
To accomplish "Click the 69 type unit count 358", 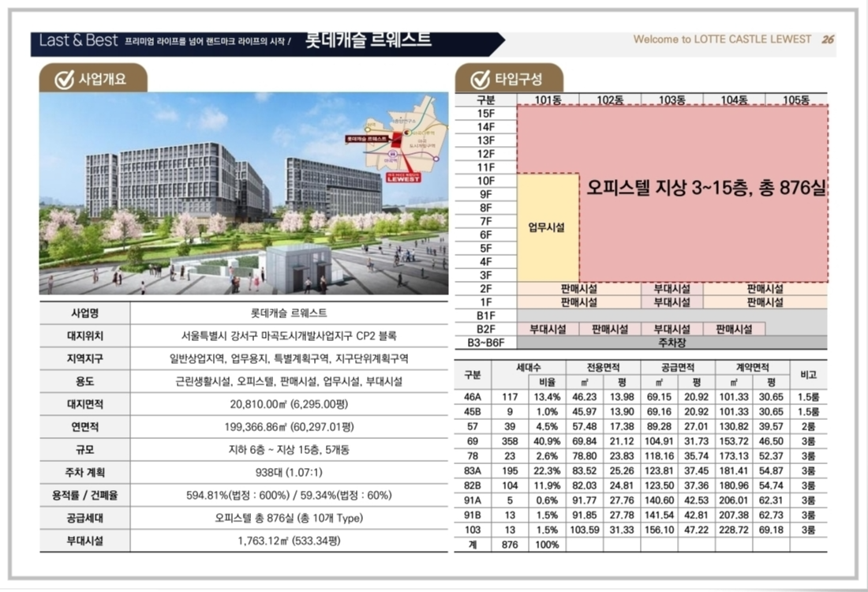I will (x=509, y=441).
